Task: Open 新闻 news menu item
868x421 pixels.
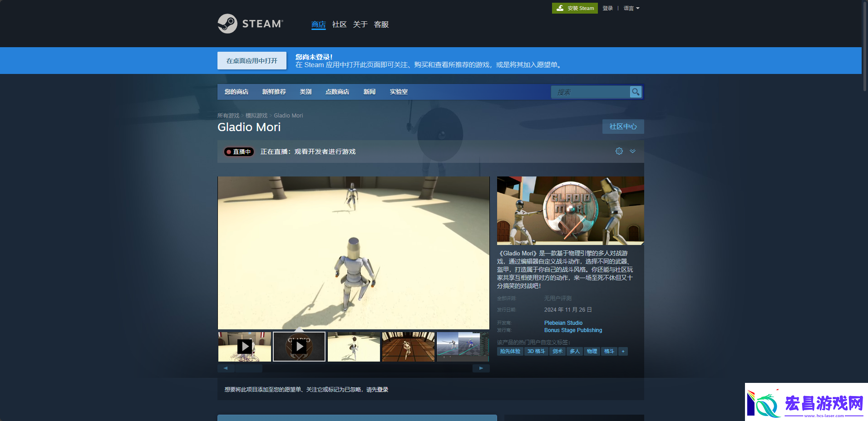Action: tap(370, 92)
